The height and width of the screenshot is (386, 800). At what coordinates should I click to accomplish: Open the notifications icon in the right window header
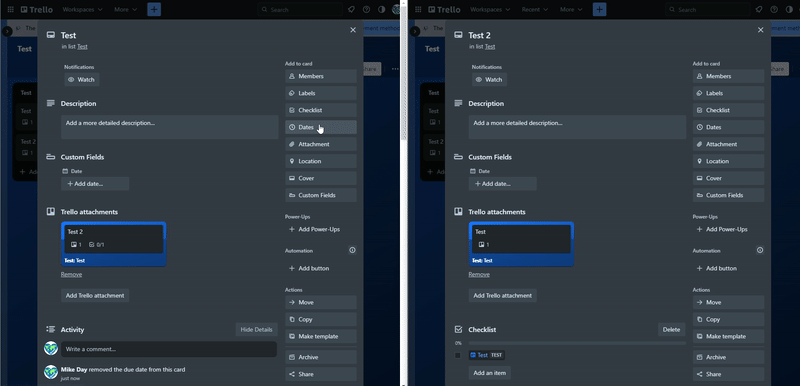(759, 10)
